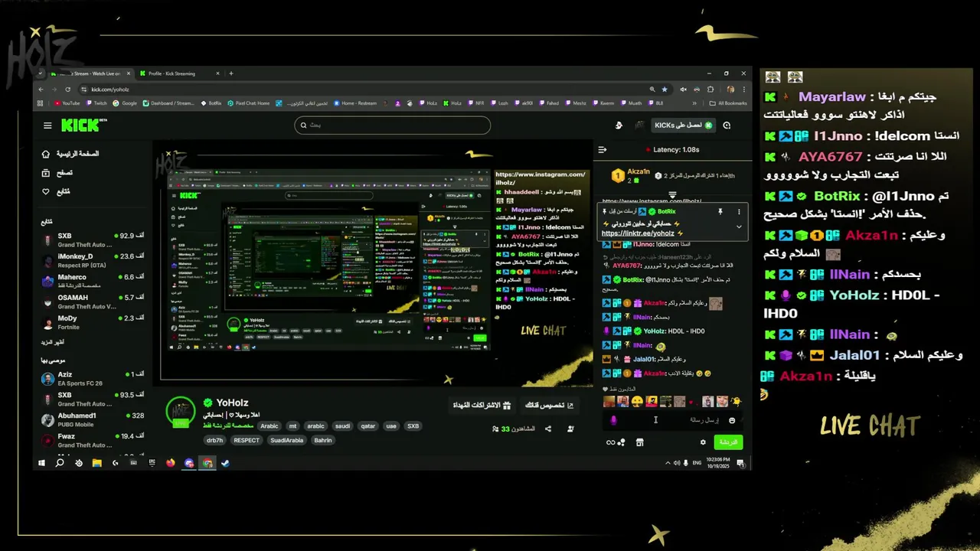Click the share stream icon

(548, 429)
